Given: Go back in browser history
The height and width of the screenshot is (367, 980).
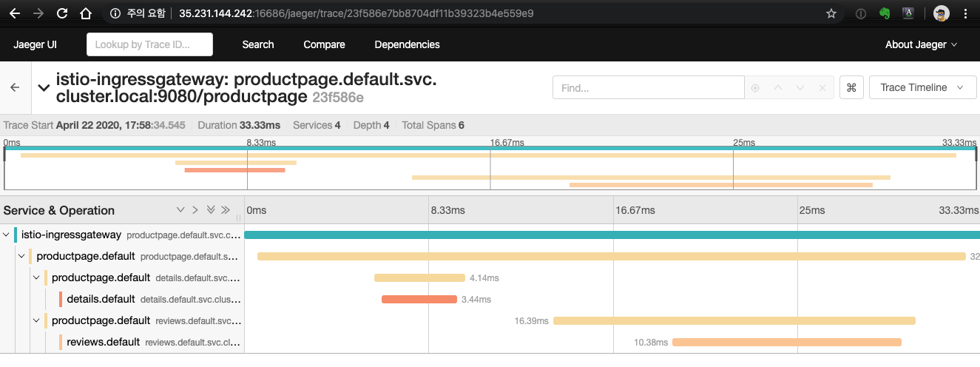Looking at the screenshot, I should pyautogui.click(x=16, y=13).
